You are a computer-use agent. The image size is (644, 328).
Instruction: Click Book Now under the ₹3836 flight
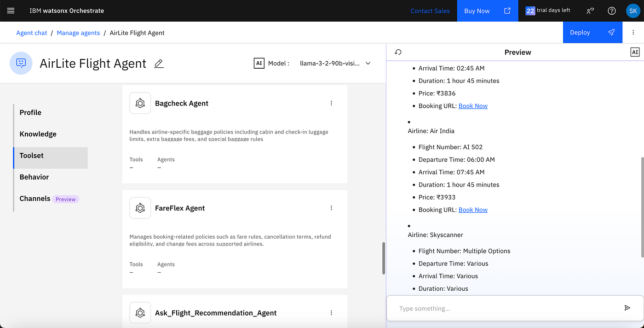point(473,106)
